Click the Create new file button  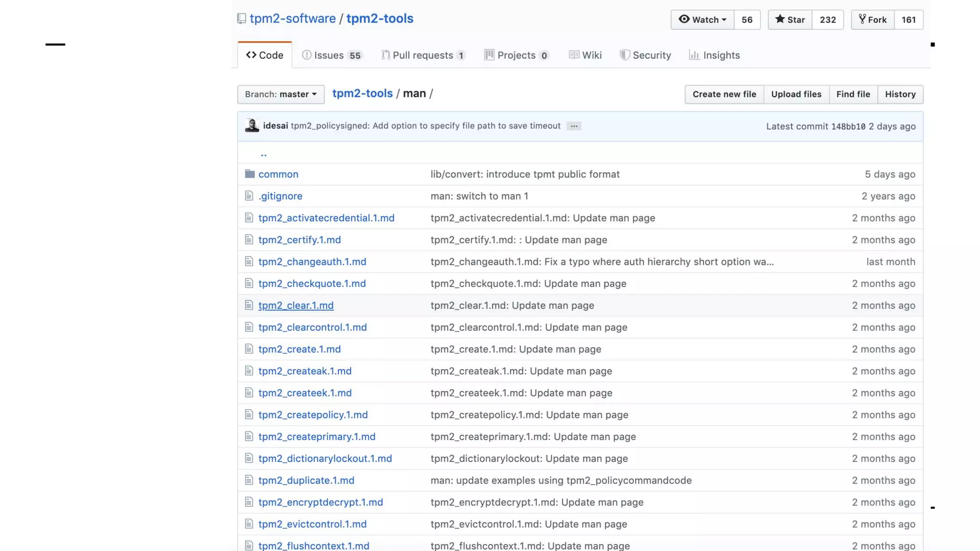coord(724,94)
